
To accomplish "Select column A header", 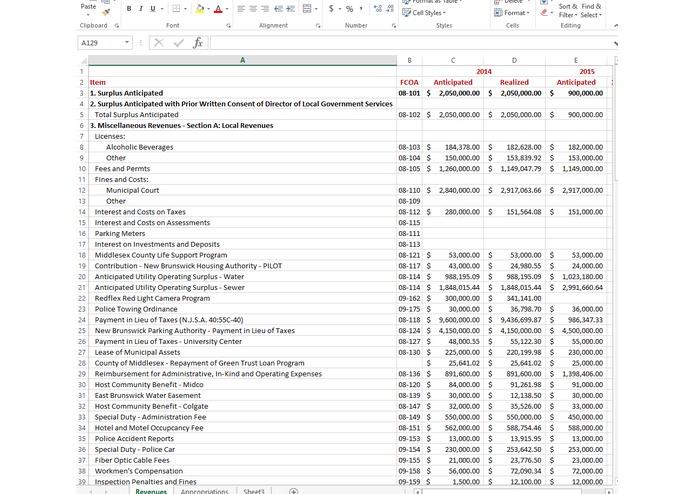I will coord(242,60).
